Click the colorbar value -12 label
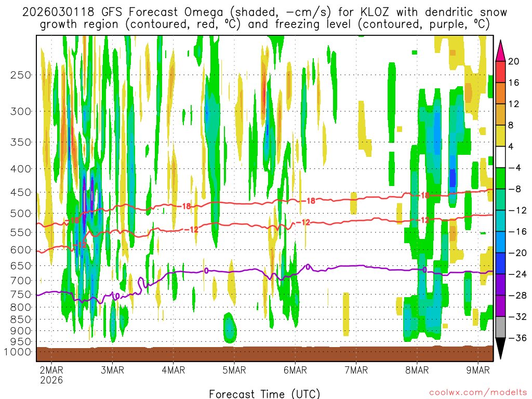Screen dimensions: 532x399 (517, 210)
